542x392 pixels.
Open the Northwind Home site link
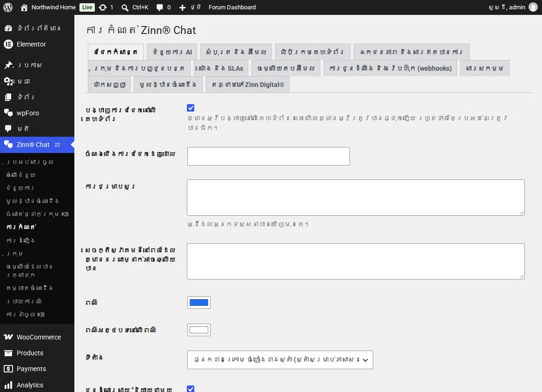53,7
